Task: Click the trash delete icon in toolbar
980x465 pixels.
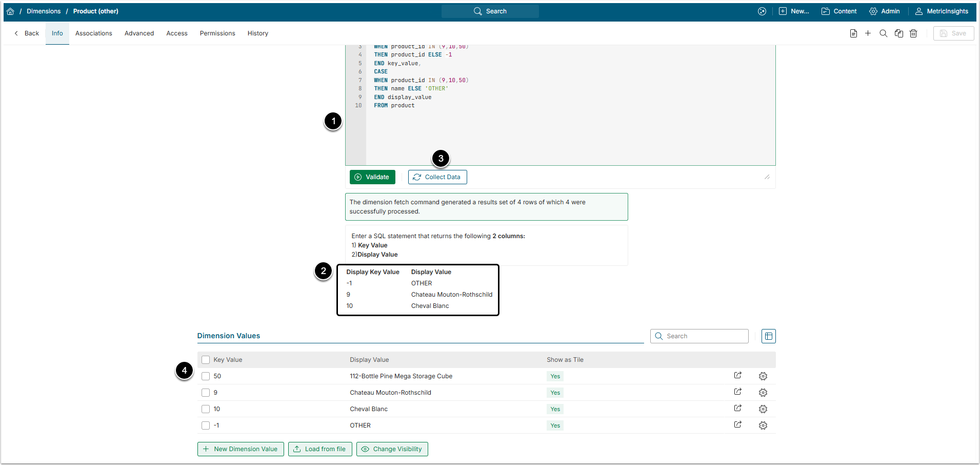Action: [913, 33]
